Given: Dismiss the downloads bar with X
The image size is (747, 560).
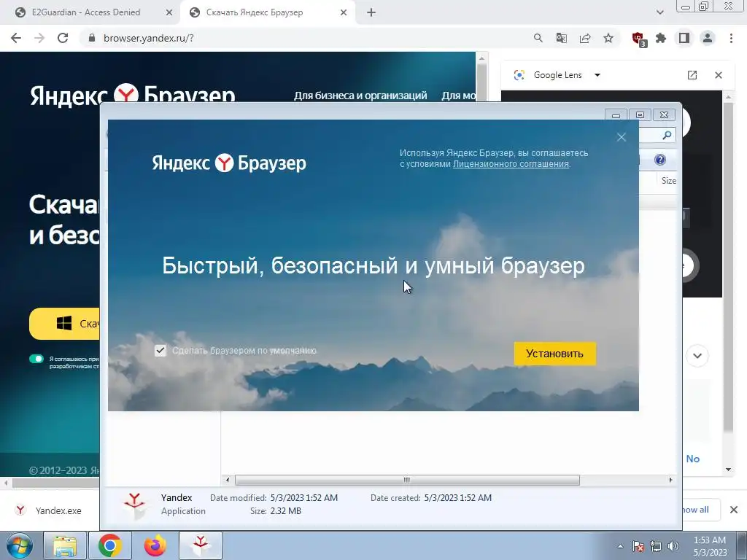Looking at the screenshot, I should point(734,510).
